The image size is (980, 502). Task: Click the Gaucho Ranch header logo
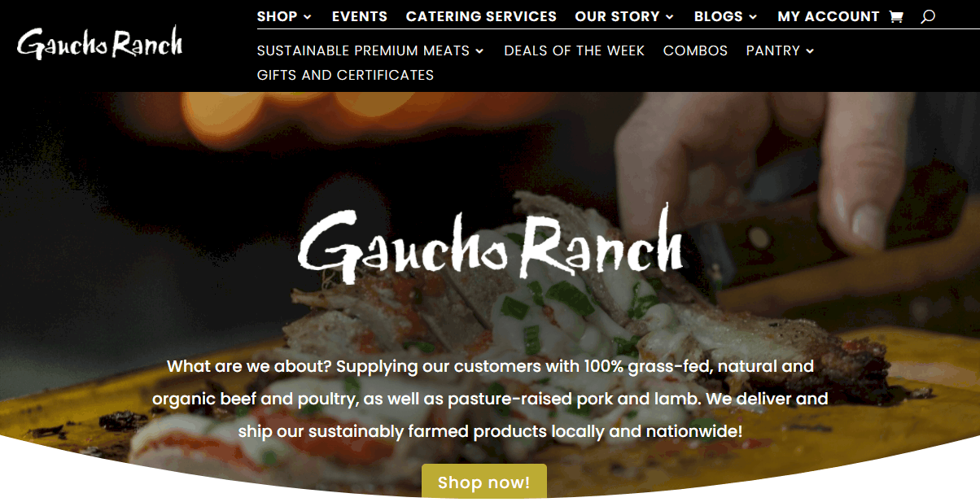click(99, 42)
